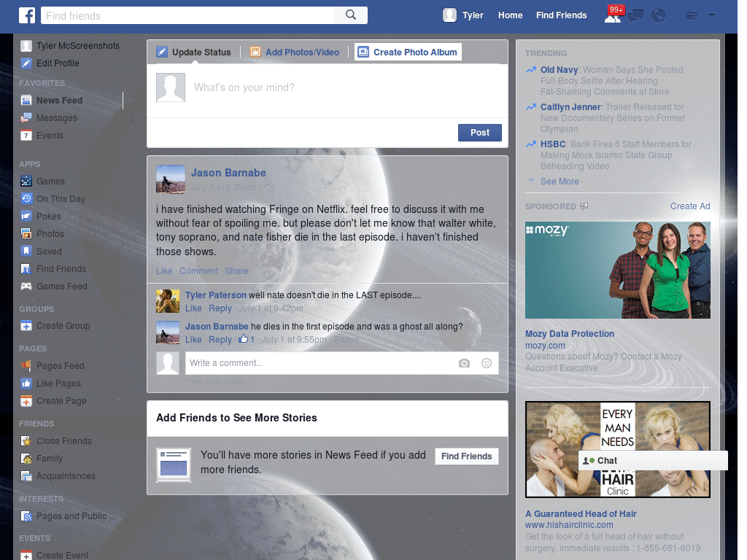Click Create Event in sidebar
The height and width of the screenshot is (560, 747).
(55, 555)
